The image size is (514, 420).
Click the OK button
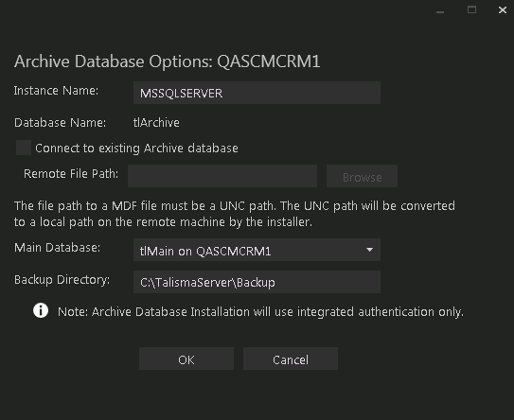point(186,359)
